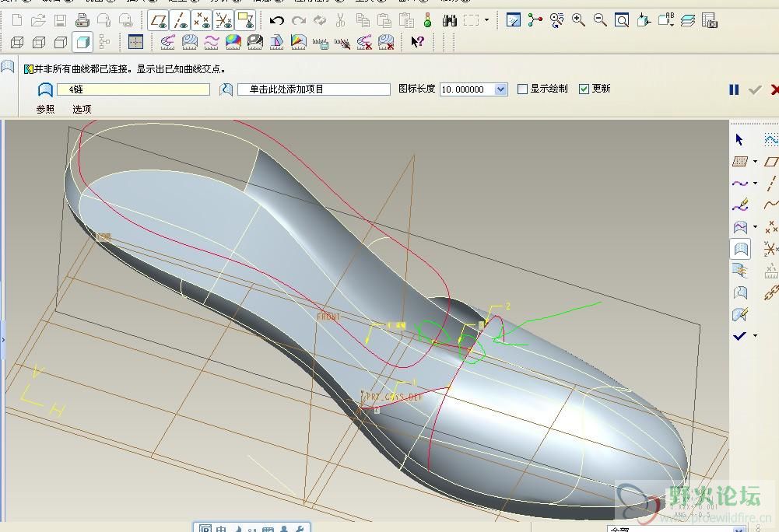
Task: Uncheck the 更新 checkbox
Action: pyautogui.click(x=584, y=89)
